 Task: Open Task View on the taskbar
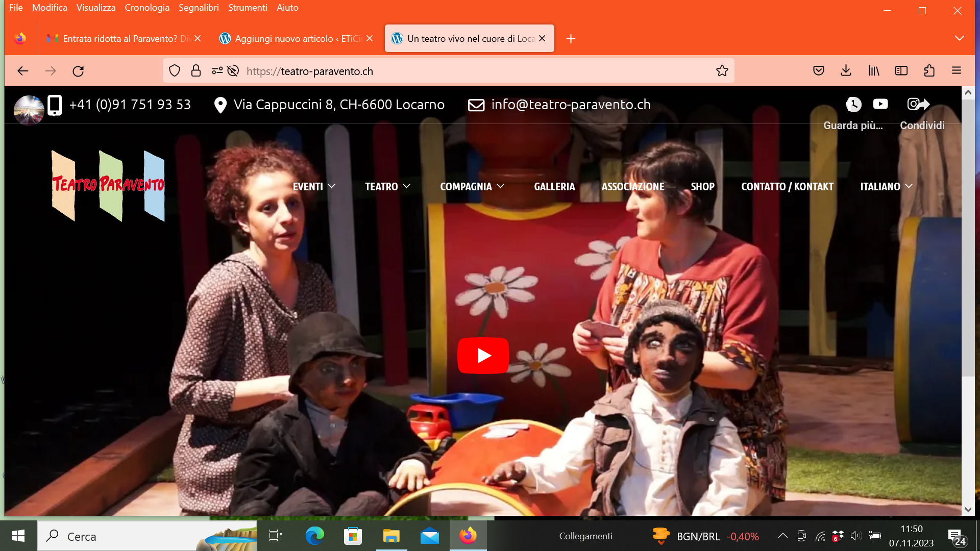(276, 536)
